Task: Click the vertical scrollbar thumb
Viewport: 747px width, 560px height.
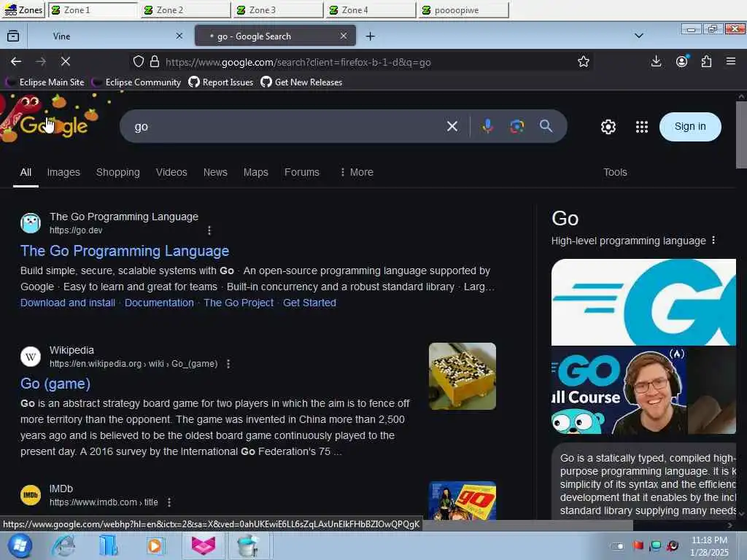Action: (741, 135)
